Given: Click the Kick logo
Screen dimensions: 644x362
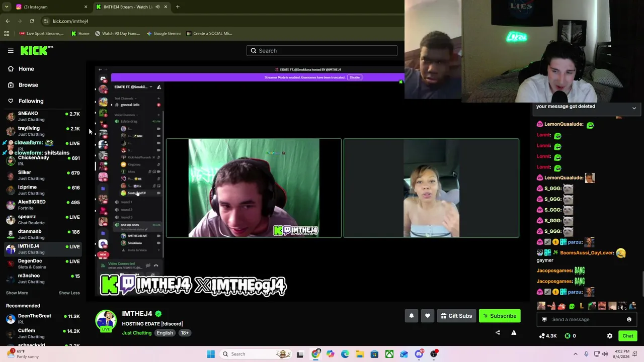Looking at the screenshot, I should pyautogui.click(x=36, y=50).
